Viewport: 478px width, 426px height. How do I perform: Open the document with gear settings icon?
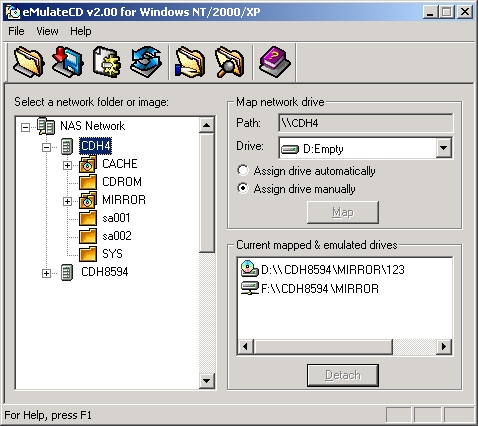(107, 62)
